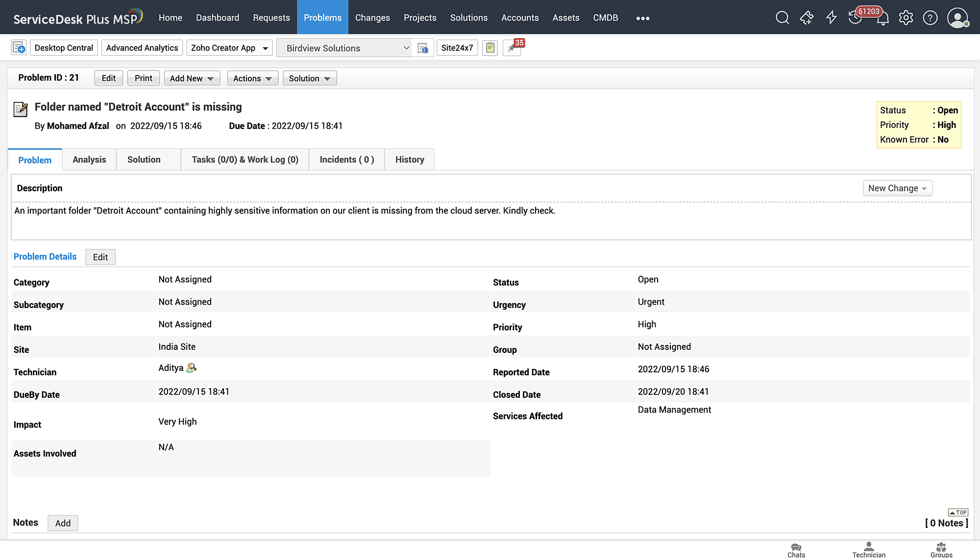Switch to the Analysis tab
The image size is (980, 558).
pos(90,160)
